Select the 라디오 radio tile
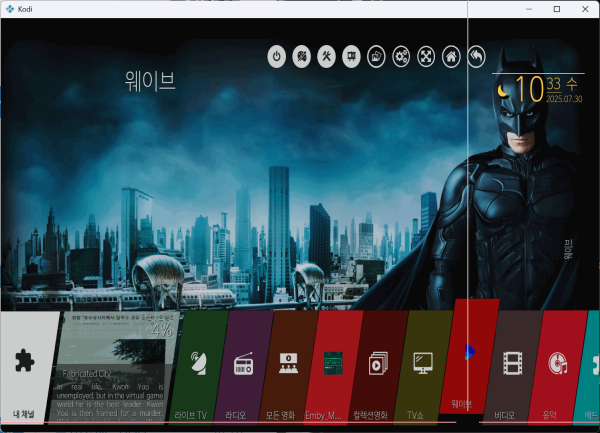The image size is (600, 433). coord(244,366)
